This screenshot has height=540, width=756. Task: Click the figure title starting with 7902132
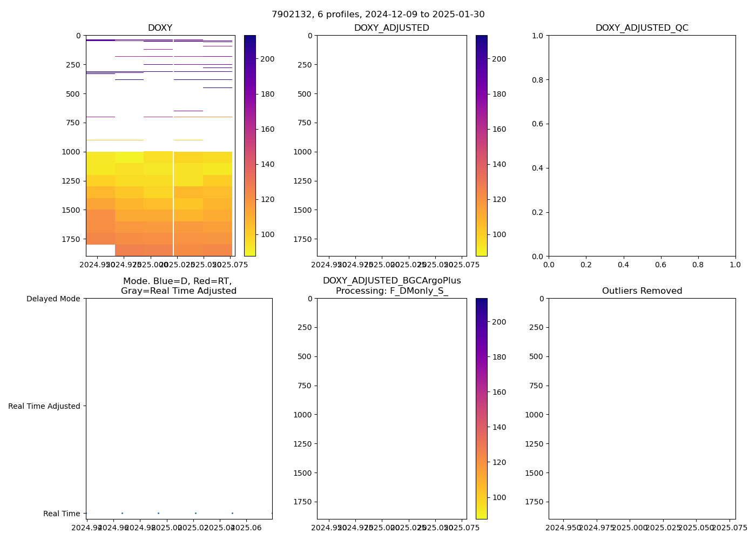pyautogui.click(x=378, y=15)
